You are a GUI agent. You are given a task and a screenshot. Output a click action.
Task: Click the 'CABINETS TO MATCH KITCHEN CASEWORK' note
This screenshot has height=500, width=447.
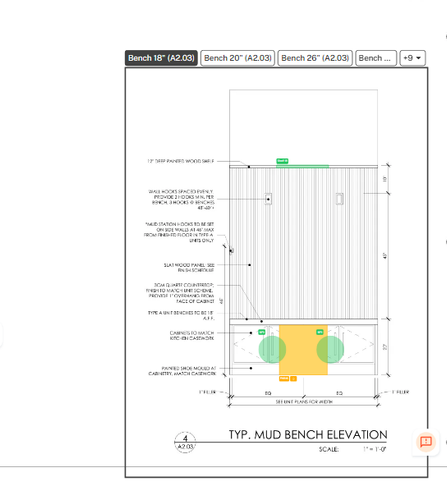pos(192,336)
